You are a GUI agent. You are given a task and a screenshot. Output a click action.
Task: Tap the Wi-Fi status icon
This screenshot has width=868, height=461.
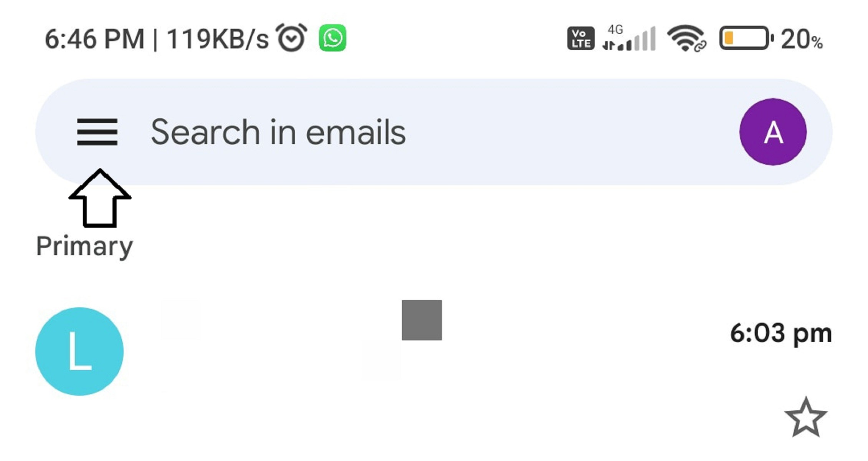click(686, 38)
